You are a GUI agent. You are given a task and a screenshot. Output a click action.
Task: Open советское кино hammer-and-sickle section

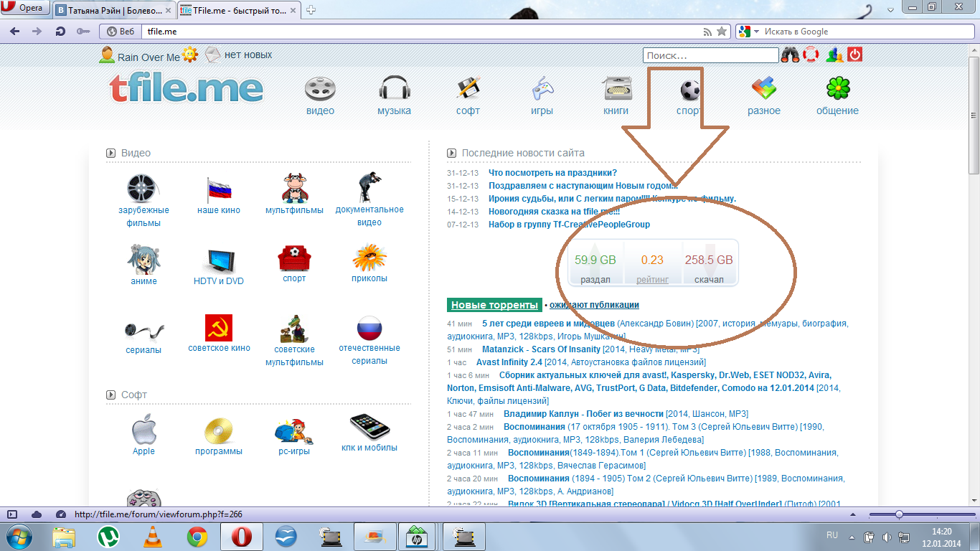[x=219, y=327]
